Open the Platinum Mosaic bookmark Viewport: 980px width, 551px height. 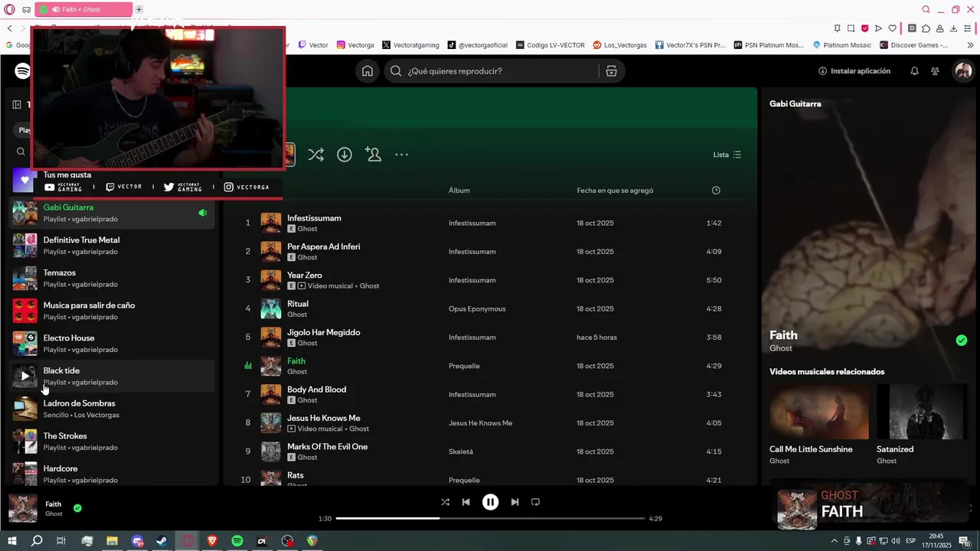(x=842, y=45)
